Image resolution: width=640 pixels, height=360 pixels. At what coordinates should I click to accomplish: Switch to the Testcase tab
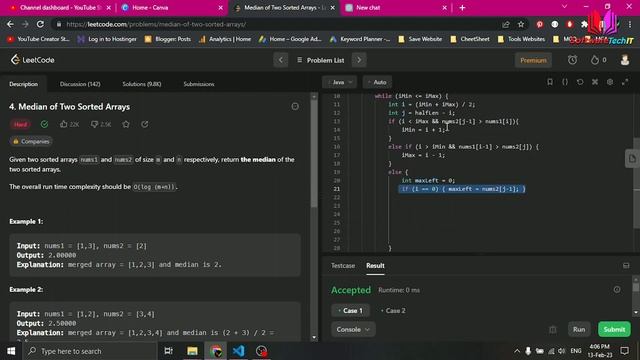point(343,266)
